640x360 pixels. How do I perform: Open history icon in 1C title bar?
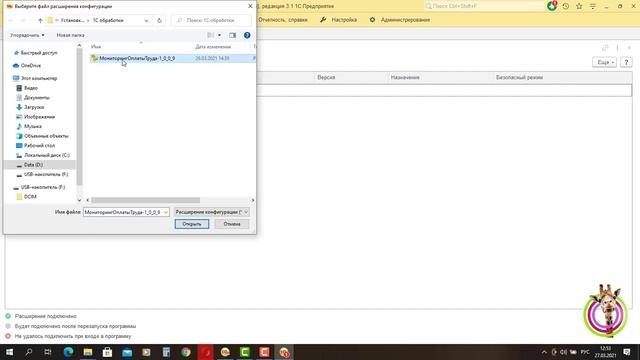pos(566,6)
